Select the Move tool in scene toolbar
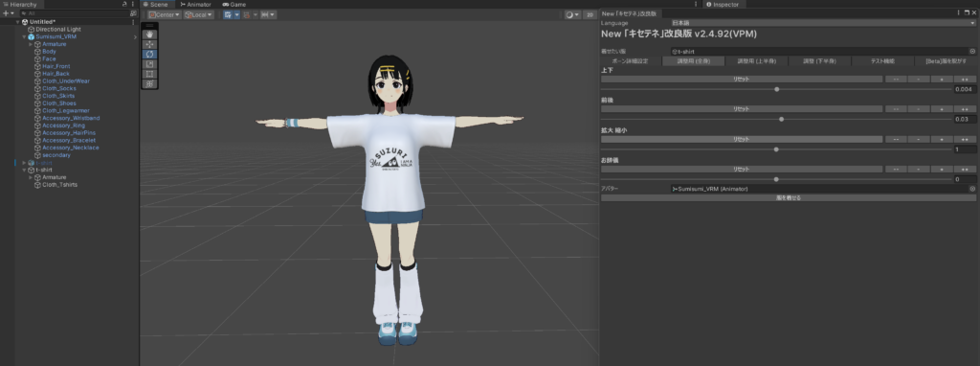 150,44
